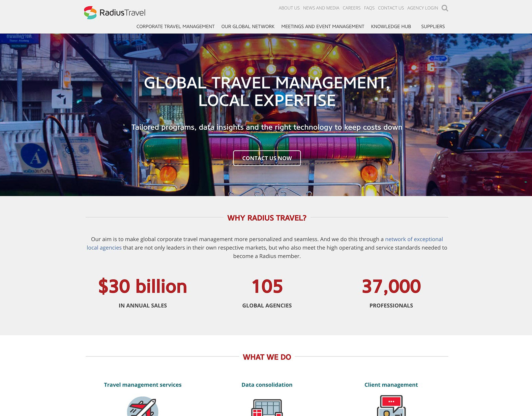Click the Global Agencies label
This screenshot has height=416, width=532.
(267, 306)
